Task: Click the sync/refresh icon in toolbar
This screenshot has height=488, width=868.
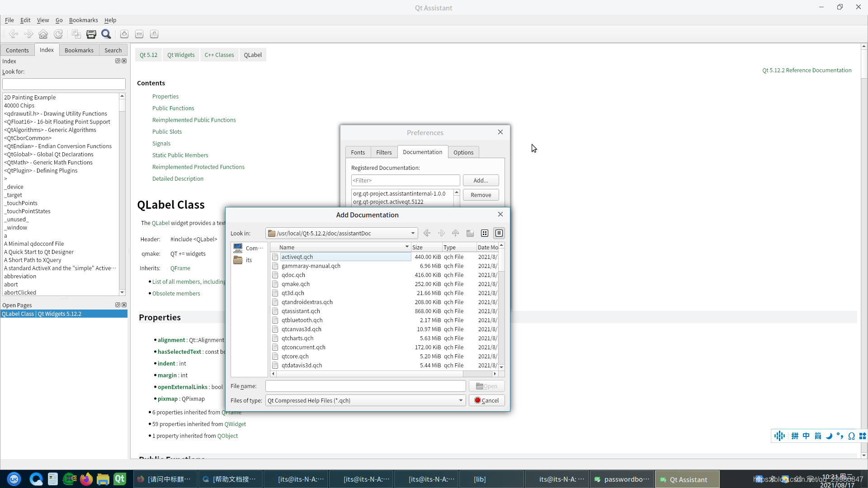Action: click(x=58, y=34)
